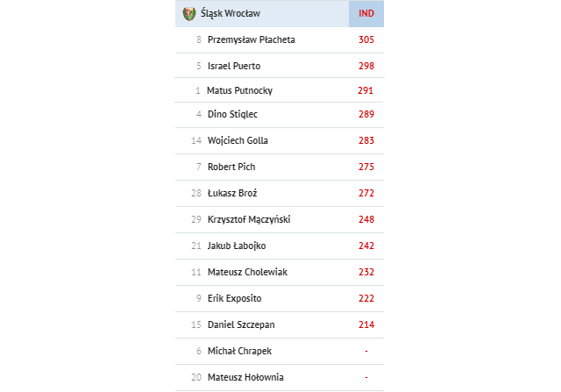Sort by the IND column header
561x392 pixels.
(366, 14)
